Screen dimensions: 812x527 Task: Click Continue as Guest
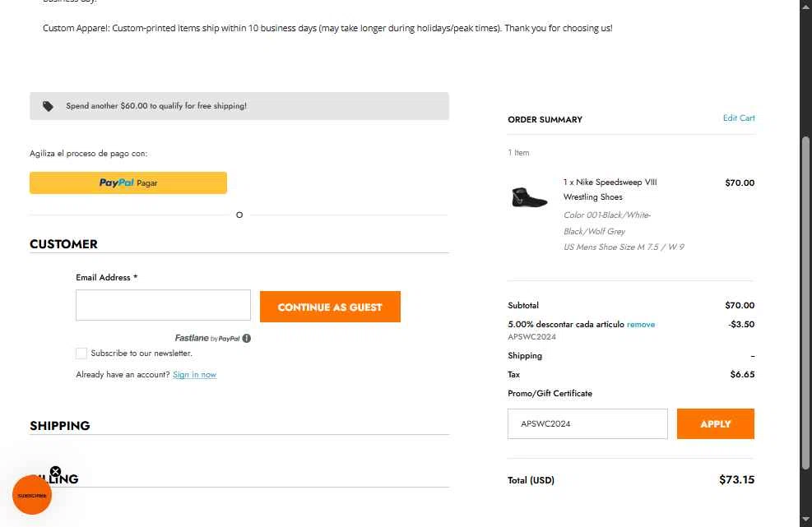(330, 307)
